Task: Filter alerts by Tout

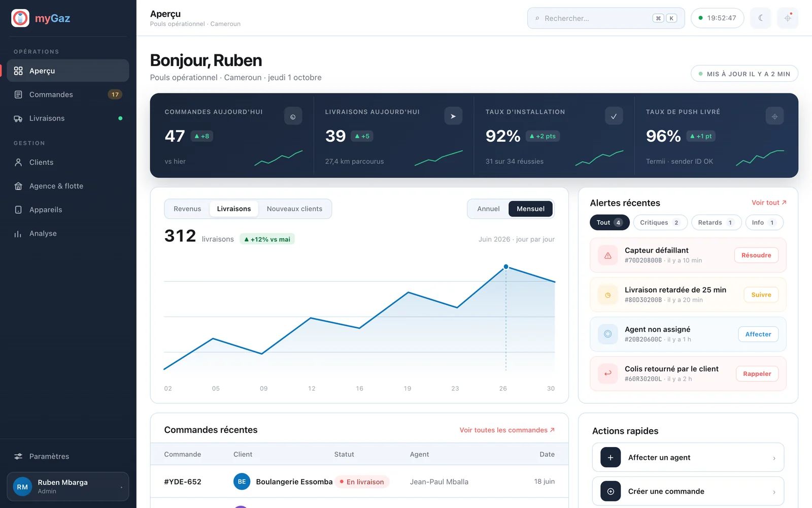Action: tap(610, 223)
